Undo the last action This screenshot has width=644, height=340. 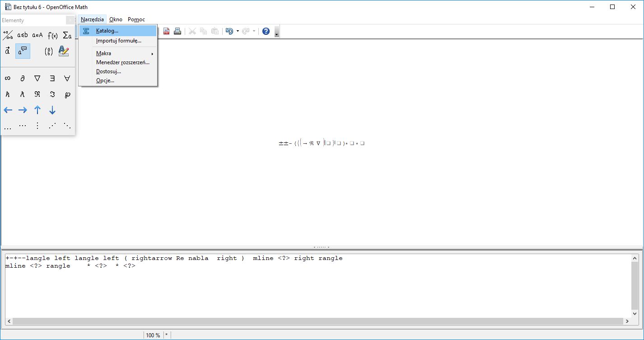click(x=229, y=31)
